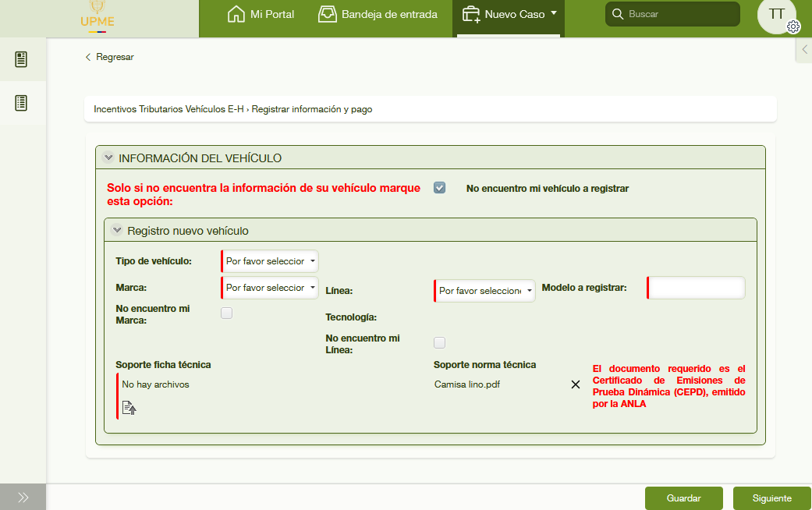Check the No encuentro mi Línea box
Viewport: 812px width, 510px height.
pyautogui.click(x=439, y=342)
